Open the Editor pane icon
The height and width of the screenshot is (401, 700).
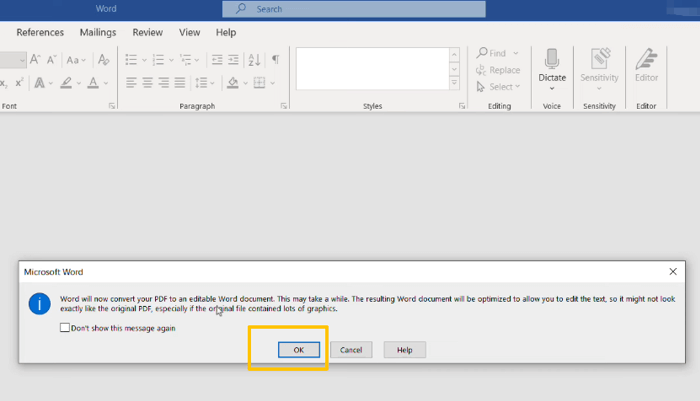point(646,59)
